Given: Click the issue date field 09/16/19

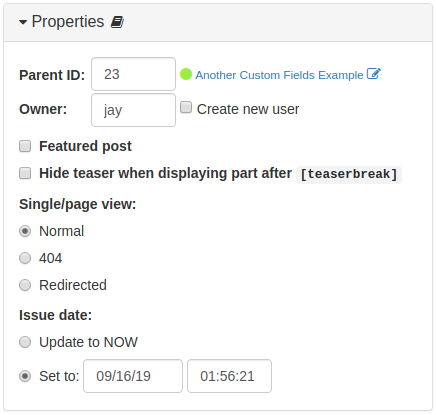Looking at the screenshot, I should (x=133, y=376).
